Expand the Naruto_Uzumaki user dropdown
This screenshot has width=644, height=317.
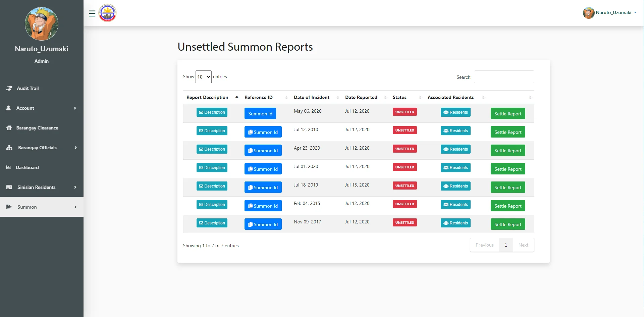click(609, 13)
